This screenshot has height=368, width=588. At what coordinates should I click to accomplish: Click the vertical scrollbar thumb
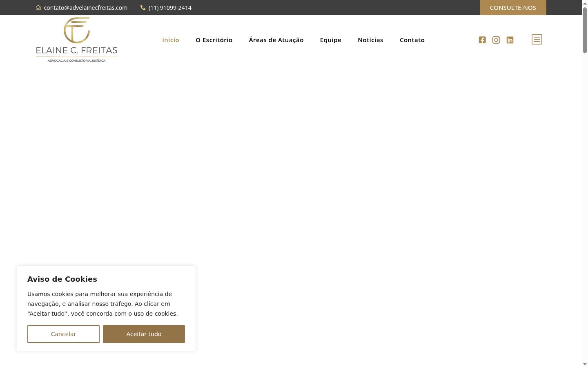click(585, 30)
